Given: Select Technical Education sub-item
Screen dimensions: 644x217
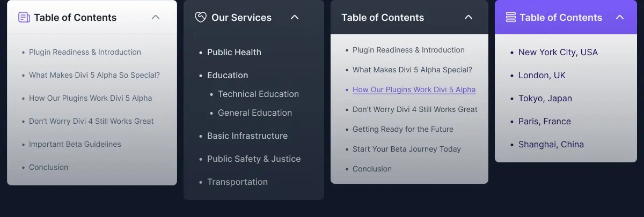Looking at the screenshot, I should point(258,94).
